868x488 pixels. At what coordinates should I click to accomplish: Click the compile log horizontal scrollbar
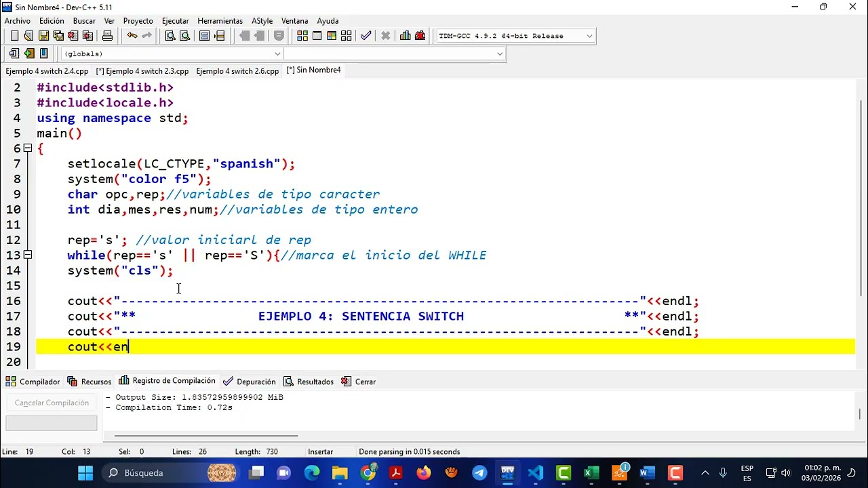tap(206, 436)
